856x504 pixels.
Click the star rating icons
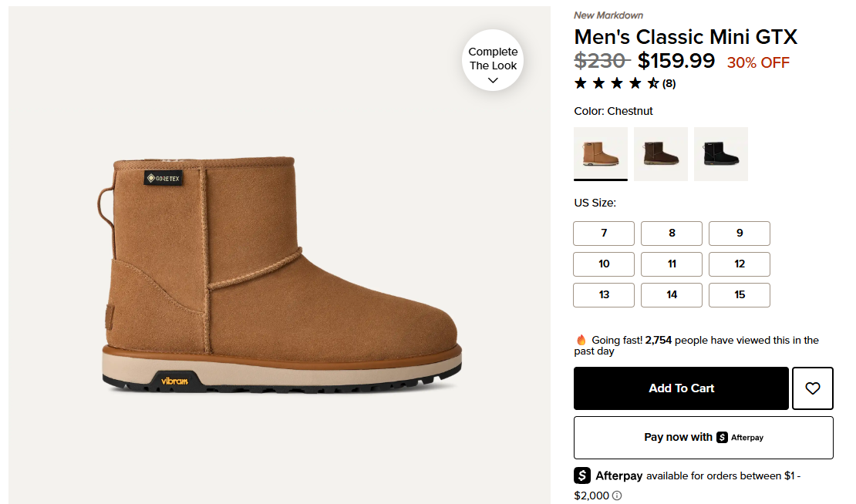tap(616, 83)
